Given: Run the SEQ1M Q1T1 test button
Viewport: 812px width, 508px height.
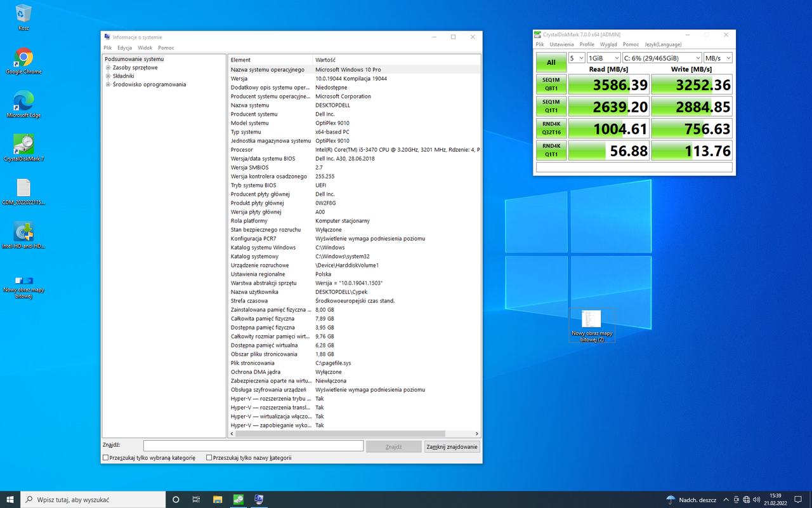Looking at the screenshot, I should pos(551,106).
